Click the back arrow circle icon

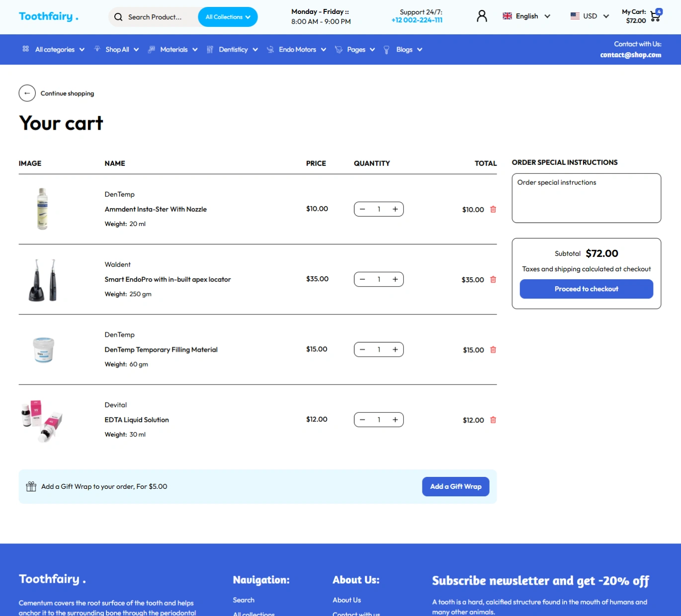click(27, 93)
